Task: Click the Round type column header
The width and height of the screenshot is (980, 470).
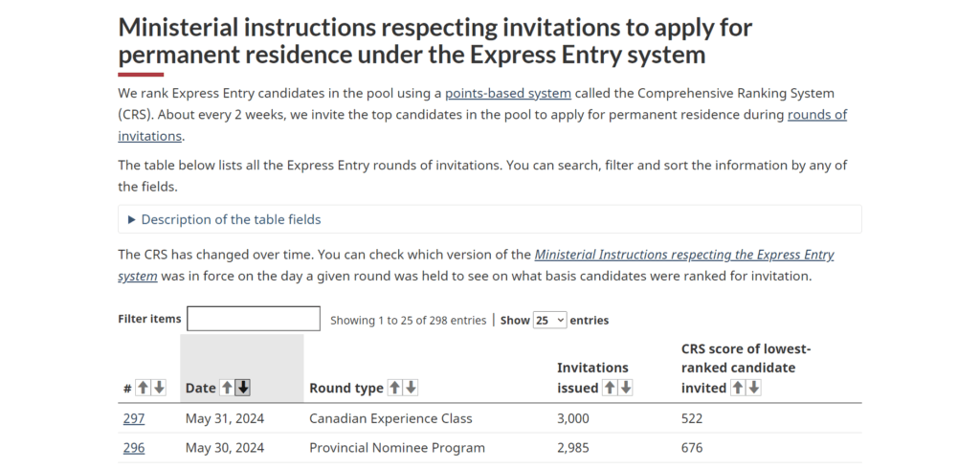Action: pyautogui.click(x=345, y=388)
